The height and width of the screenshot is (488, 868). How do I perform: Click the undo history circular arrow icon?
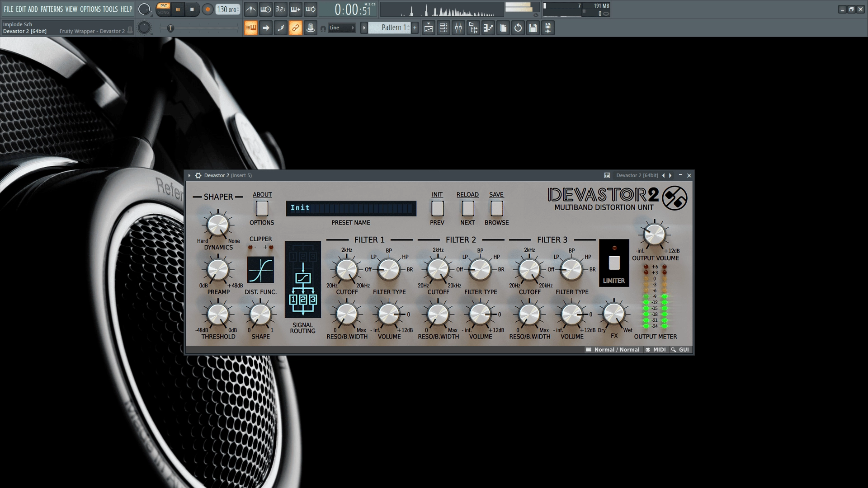pyautogui.click(x=518, y=28)
